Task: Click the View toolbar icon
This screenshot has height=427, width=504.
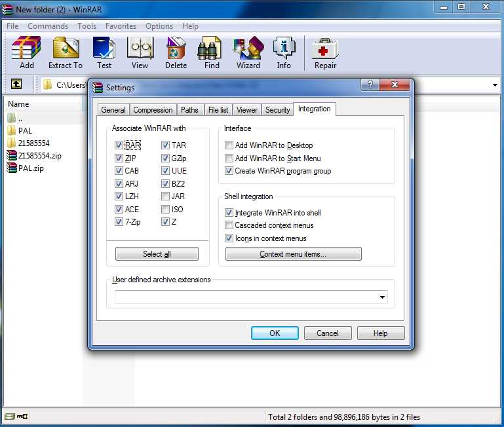Action: pos(140,48)
